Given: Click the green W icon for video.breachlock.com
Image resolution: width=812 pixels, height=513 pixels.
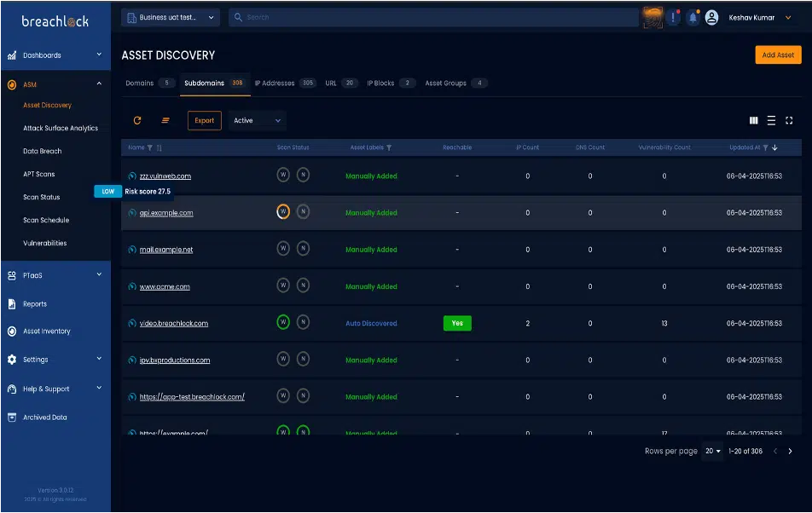Looking at the screenshot, I should (x=283, y=322).
